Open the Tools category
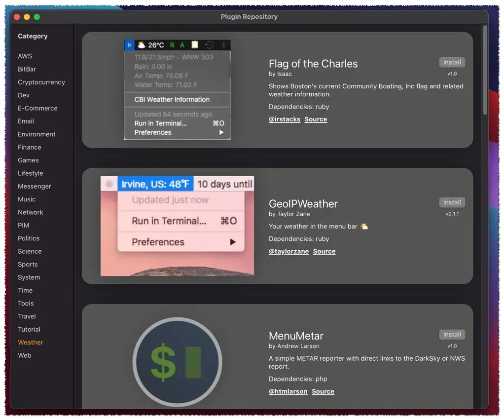 (x=26, y=303)
